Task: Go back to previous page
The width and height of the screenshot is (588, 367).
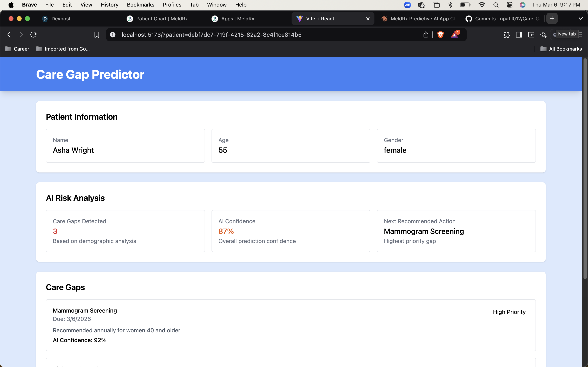Action: tap(9, 35)
